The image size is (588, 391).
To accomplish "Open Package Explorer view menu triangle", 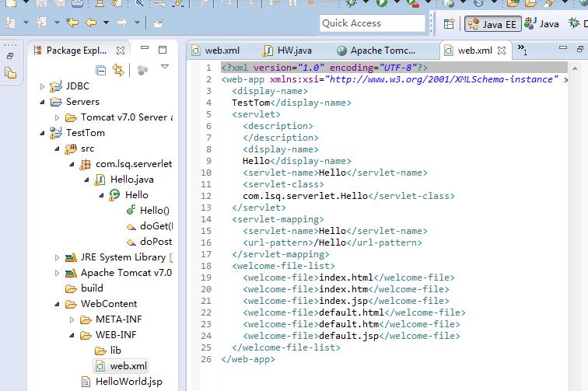I will point(165,67).
